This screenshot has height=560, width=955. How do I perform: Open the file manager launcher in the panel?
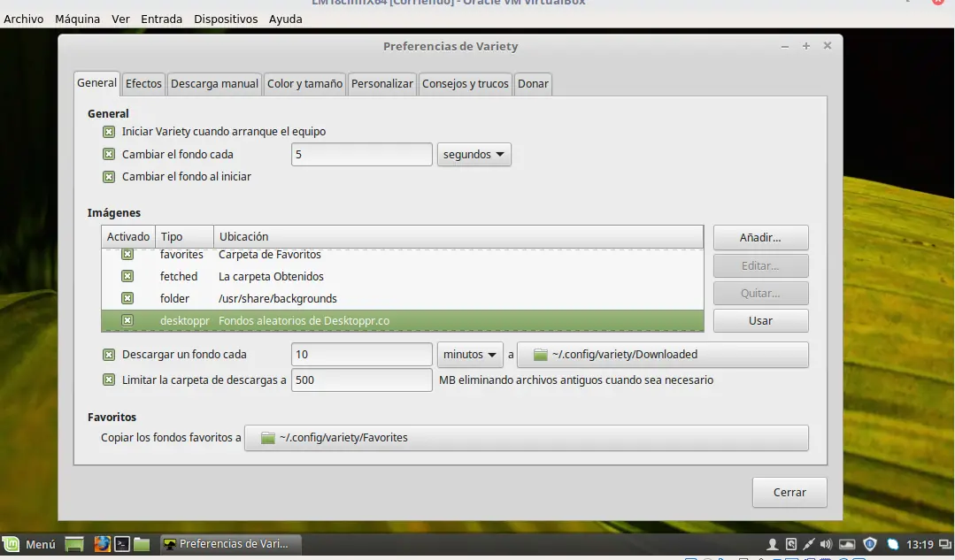pyautogui.click(x=142, y=543)
